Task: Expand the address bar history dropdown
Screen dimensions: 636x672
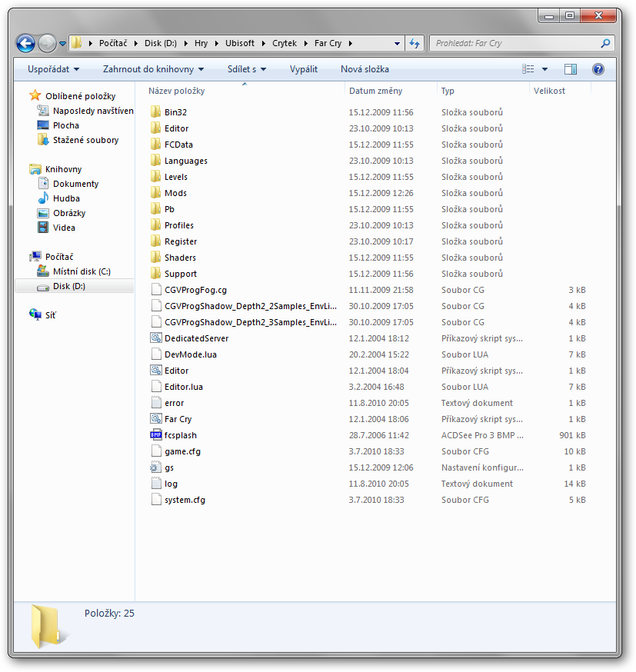Action: tap(397, 44)
